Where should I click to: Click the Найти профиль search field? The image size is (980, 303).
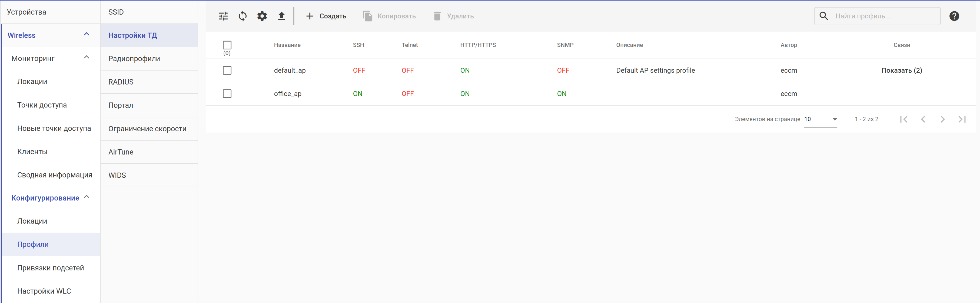pyautogui.click(x=883, y=16)
